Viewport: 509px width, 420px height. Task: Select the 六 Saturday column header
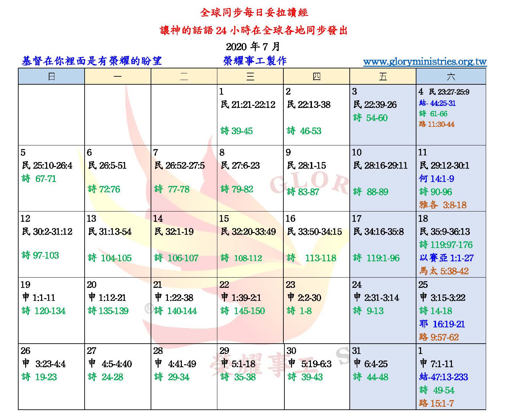[x=451, y=77]
